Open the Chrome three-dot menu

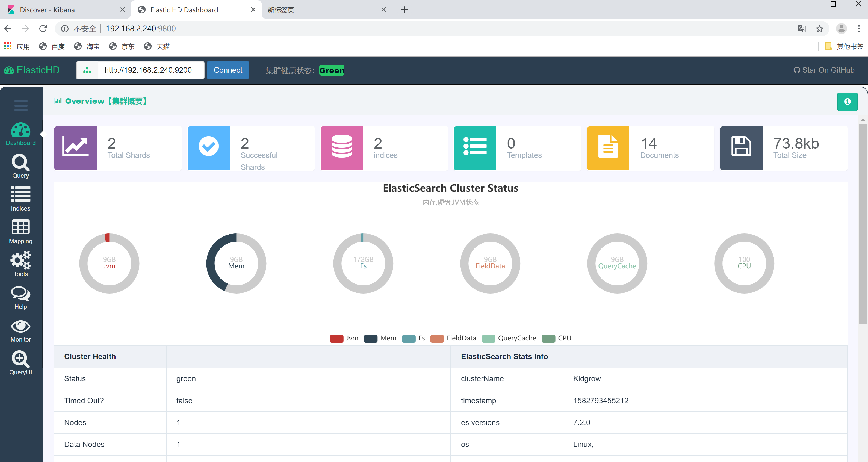point(858,29)
